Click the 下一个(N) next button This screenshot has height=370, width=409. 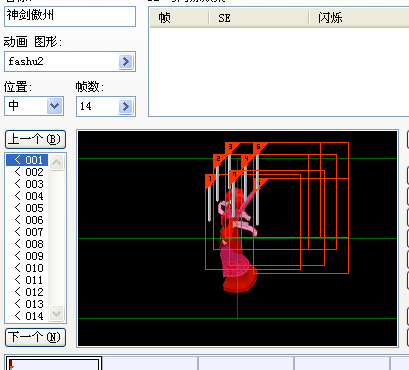[x=35, y=337]
